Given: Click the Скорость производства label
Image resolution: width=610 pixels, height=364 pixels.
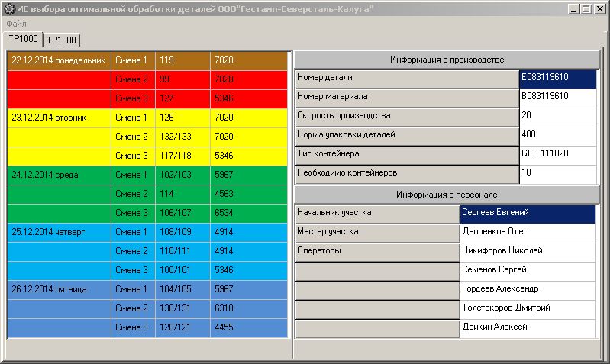Looking at the screenshot, I should [x=407, y=118].
